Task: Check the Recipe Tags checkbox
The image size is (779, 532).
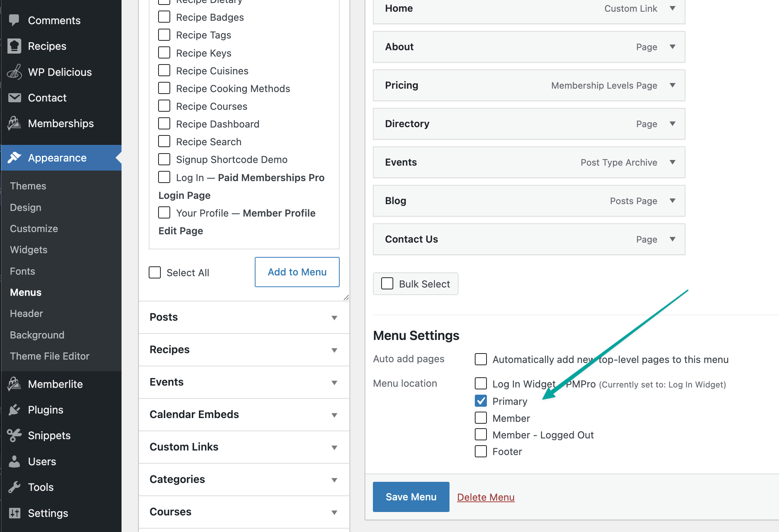Action: (x=164, y=35)
